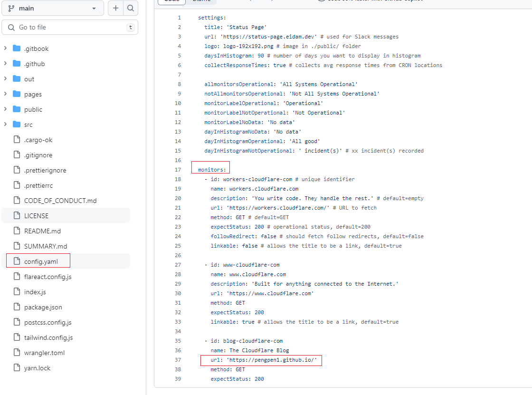
Task: Open the SUMMARY.md file
Action: [46, 246]
